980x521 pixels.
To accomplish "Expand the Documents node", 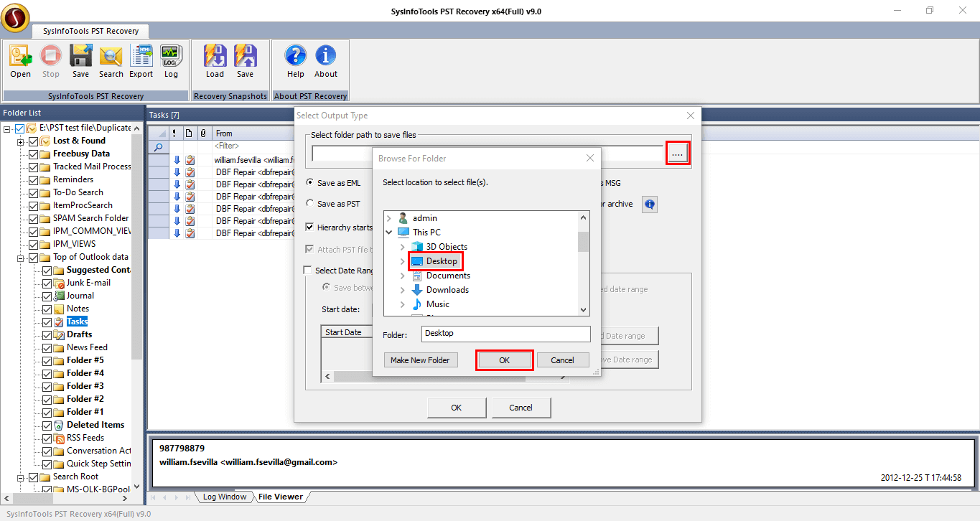I will (403, 276).
